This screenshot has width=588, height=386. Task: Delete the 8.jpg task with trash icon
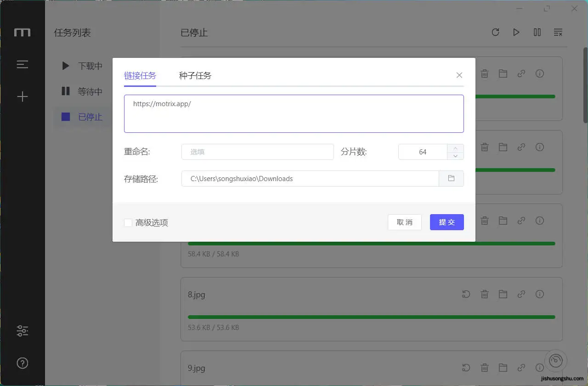(485, 294)
